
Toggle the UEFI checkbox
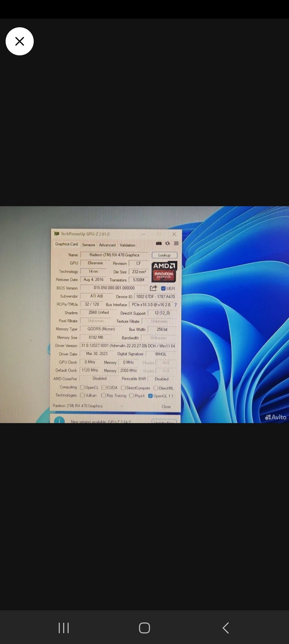[163, 288]
